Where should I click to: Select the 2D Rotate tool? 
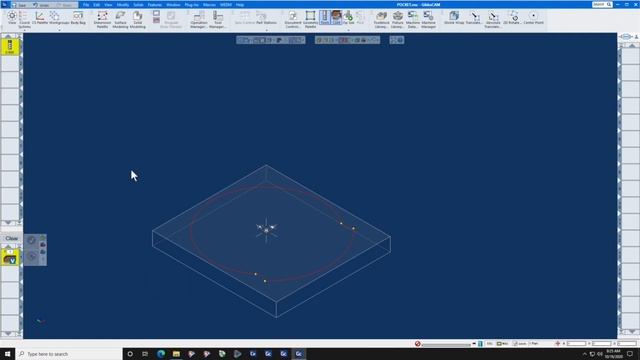pos(512,18)
